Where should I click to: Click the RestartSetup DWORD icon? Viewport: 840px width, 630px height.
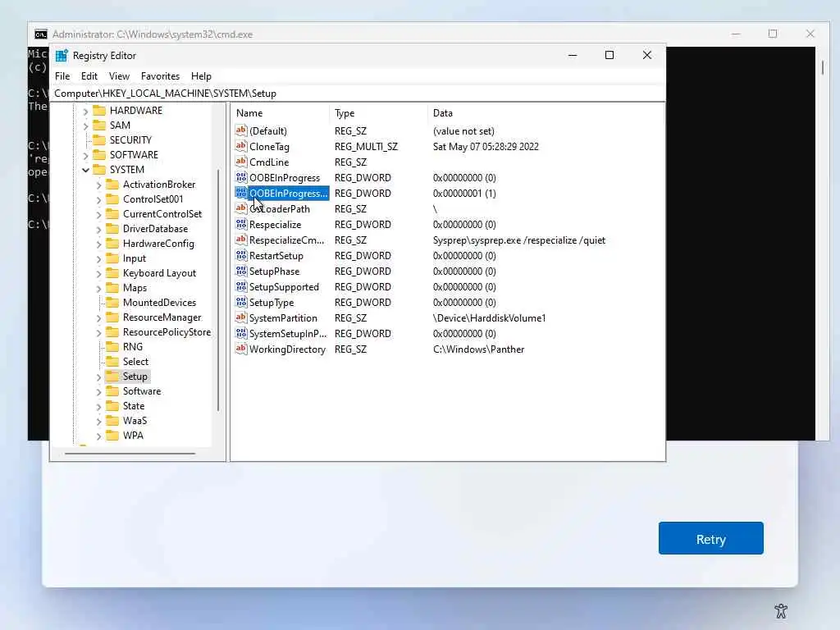tap(241, 256)
